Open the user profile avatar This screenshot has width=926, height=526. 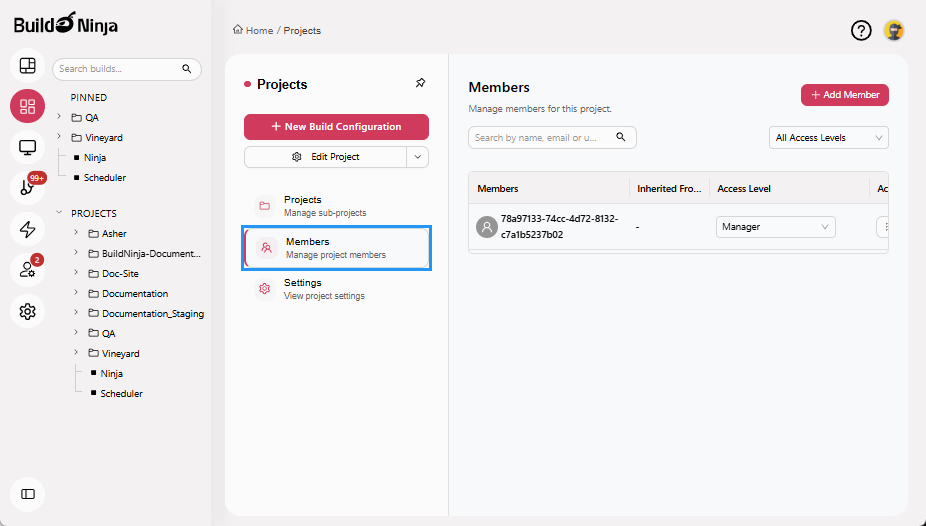click(x=894, y=30)
